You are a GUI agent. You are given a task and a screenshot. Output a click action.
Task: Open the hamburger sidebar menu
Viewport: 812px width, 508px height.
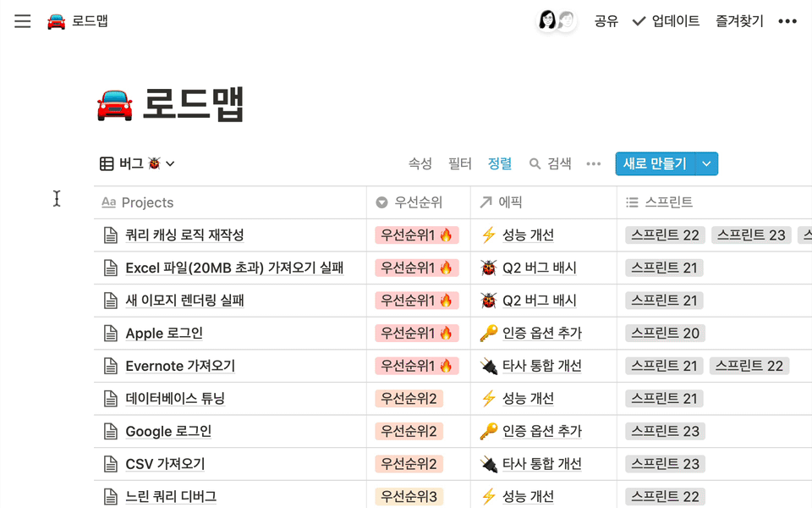click(23, 21)
